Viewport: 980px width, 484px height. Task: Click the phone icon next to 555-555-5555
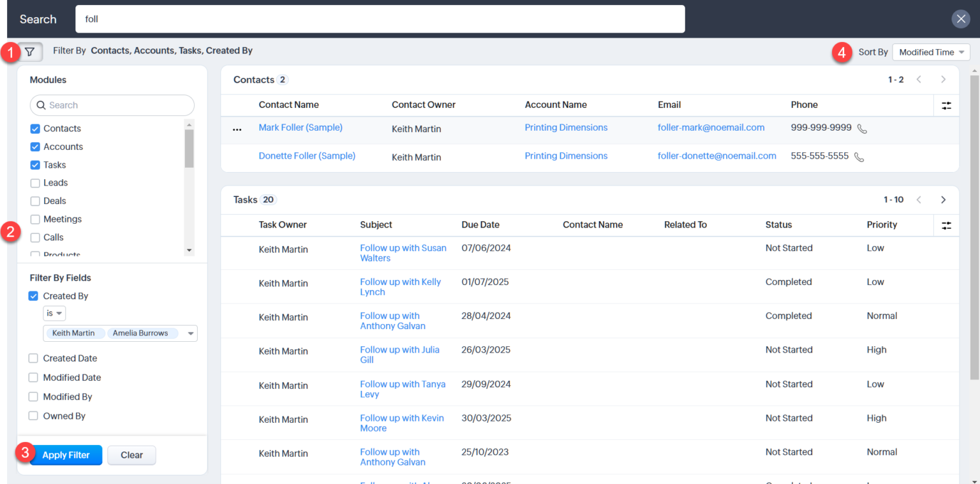[x=858, y=156]
